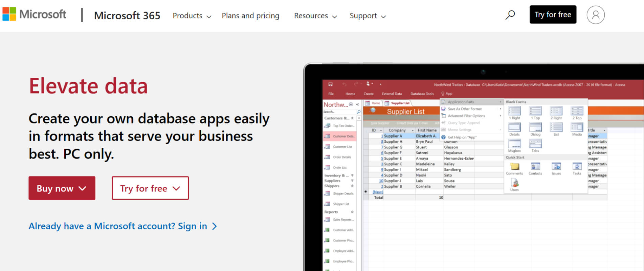
Task: Open the Order List navigation item
Action: (x=340, y=168)
